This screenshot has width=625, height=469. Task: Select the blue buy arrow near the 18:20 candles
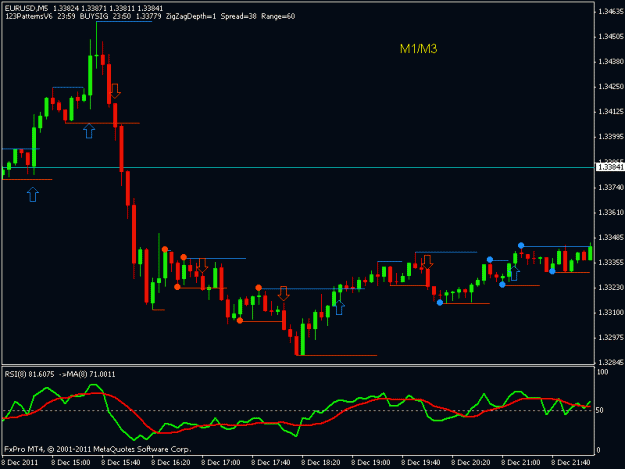coord(339,308)
